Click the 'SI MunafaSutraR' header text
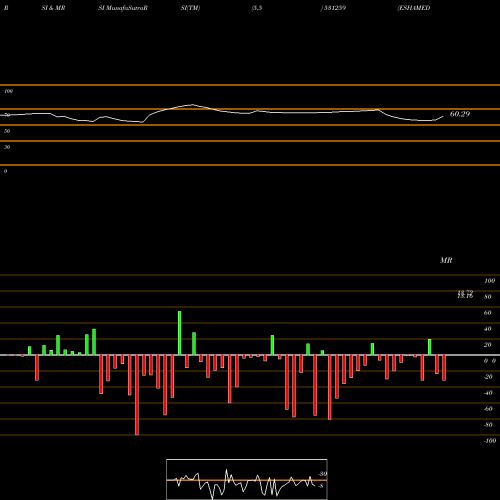The image size is (500, 500). (123, 8)
